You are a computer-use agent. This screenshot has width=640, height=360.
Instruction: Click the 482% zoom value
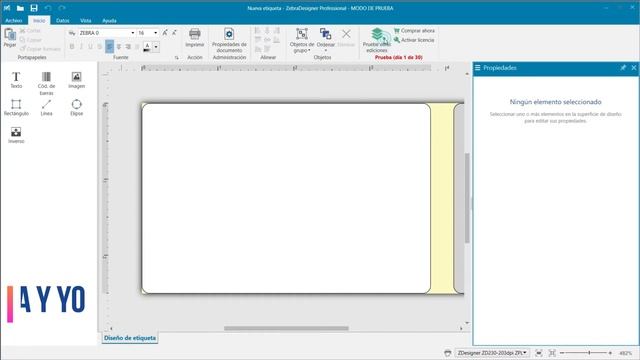[x=625, y=353]
